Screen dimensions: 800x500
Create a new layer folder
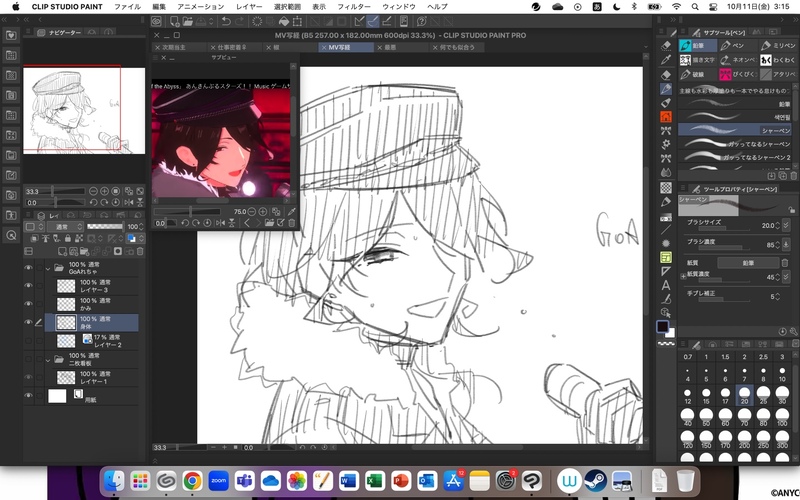[85, 252]
